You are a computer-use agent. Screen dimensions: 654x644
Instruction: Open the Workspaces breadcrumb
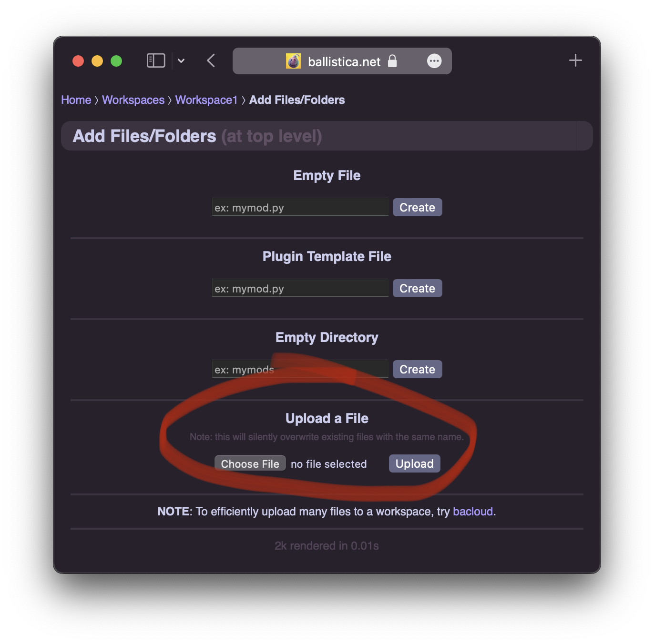pyautogui.click(x=133, y=100)
